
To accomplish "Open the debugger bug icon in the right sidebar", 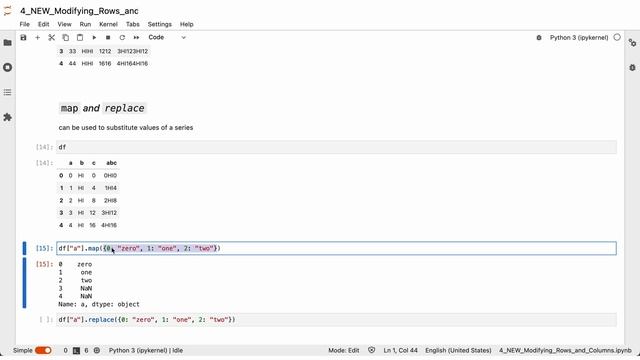I will point(632,67).
